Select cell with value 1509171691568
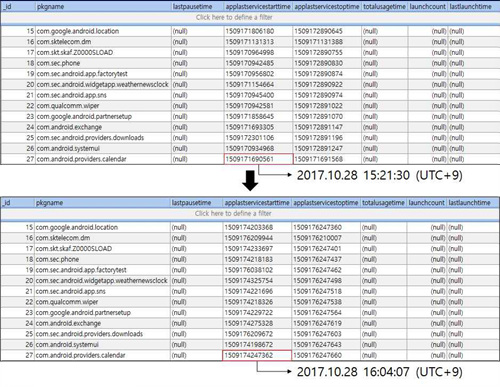The width and height of the screenshot is (500, 387). tap(327, 159)
